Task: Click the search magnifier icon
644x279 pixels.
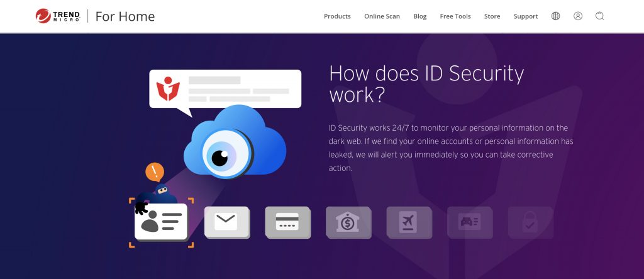Action: tap(599, 16)
